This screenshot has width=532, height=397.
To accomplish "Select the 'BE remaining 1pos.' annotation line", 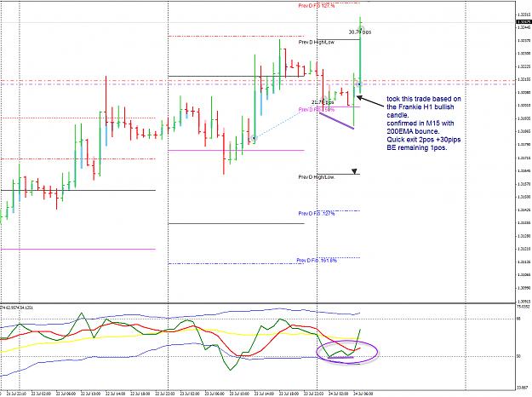I will 417,147.
